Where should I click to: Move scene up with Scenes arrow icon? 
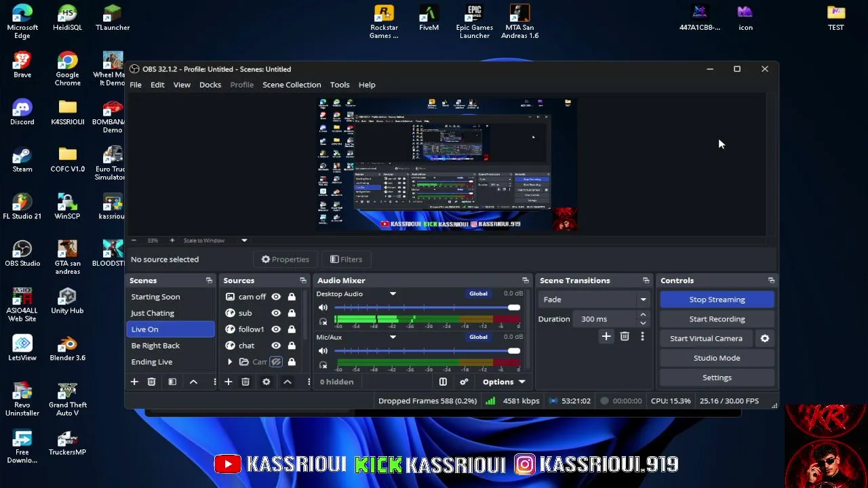click(193, 382)
